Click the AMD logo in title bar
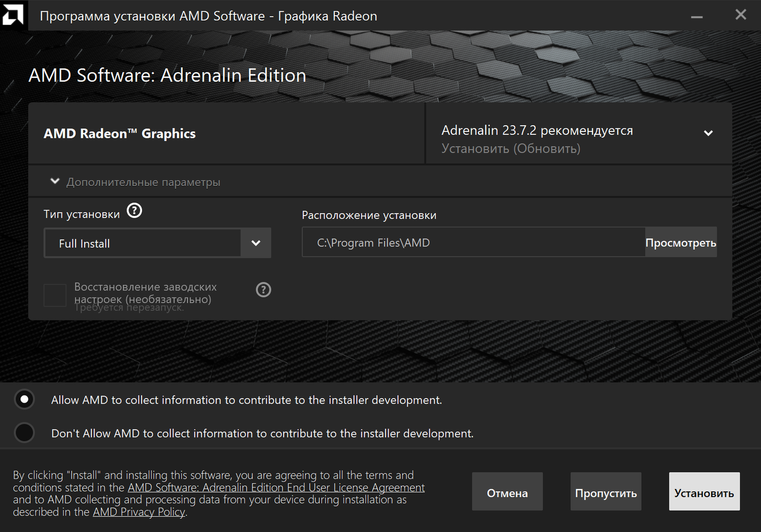The width and height of the screenshot is (761, 532). pyautogui.click(x=13, y=14)
